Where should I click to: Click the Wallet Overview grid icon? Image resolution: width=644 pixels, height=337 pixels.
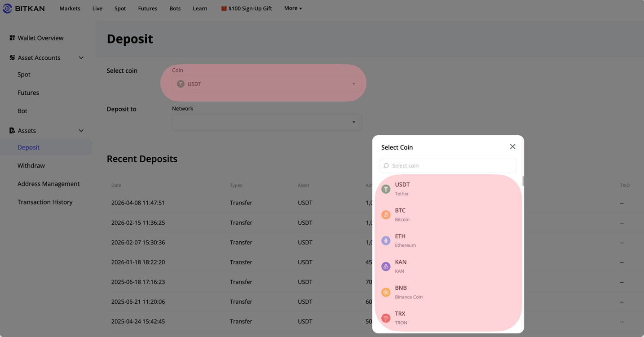12,38
